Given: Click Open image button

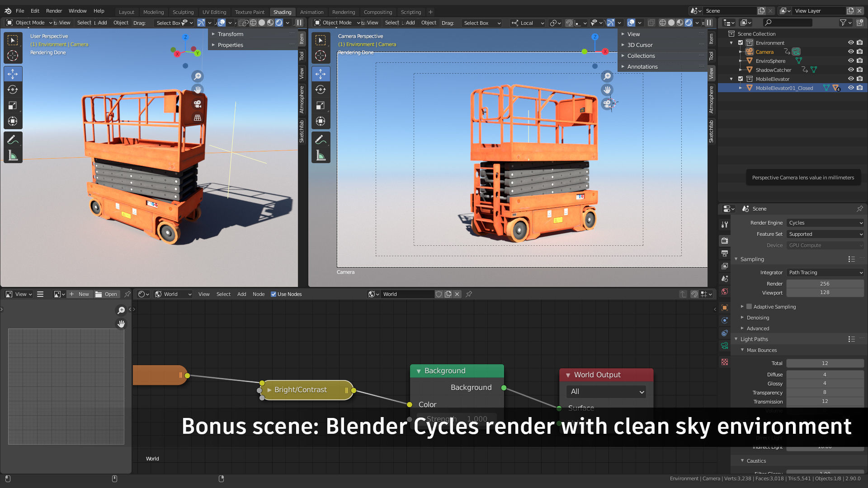Looking at the screenshot, I should (x=106, y=294).
